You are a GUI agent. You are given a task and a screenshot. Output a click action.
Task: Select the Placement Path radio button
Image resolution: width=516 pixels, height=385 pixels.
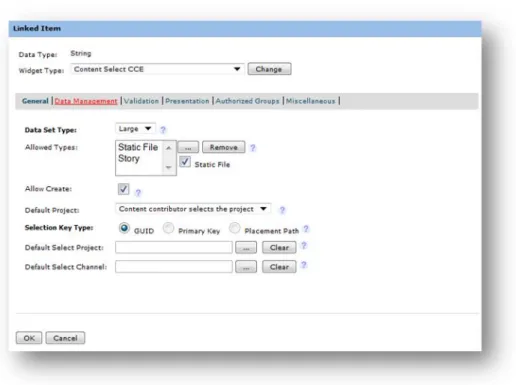pyautogui.click(x=235, y=228)
